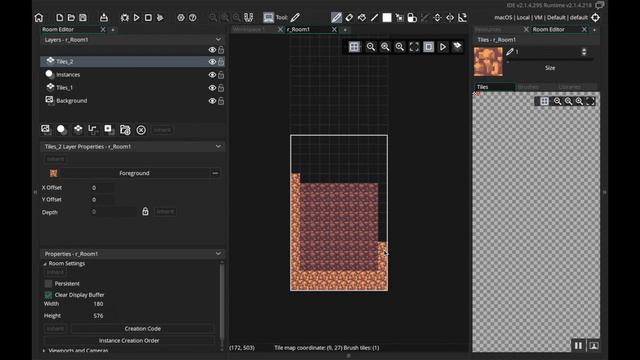Play room animation in canvas toolbar

click(x=443, y=47)
